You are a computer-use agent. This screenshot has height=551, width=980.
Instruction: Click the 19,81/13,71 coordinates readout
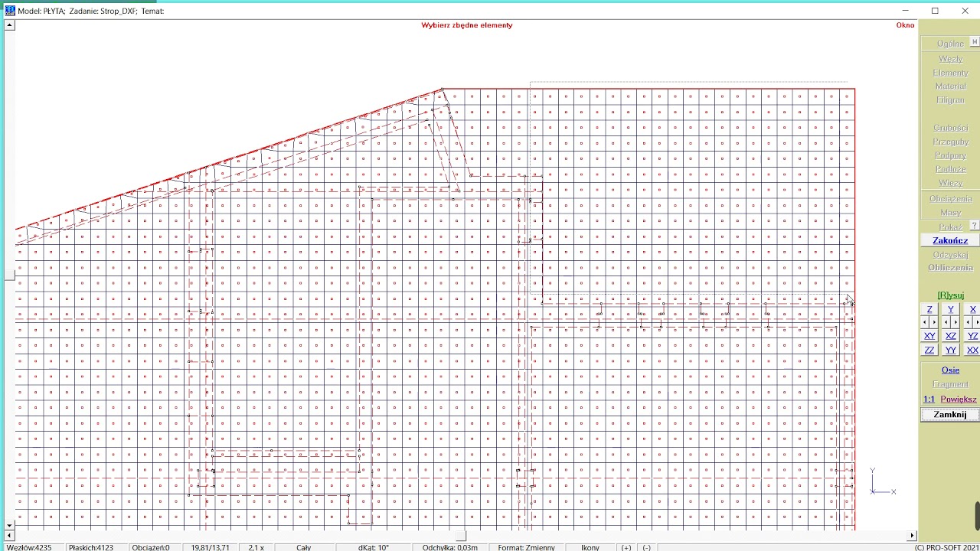pos(210,547)
